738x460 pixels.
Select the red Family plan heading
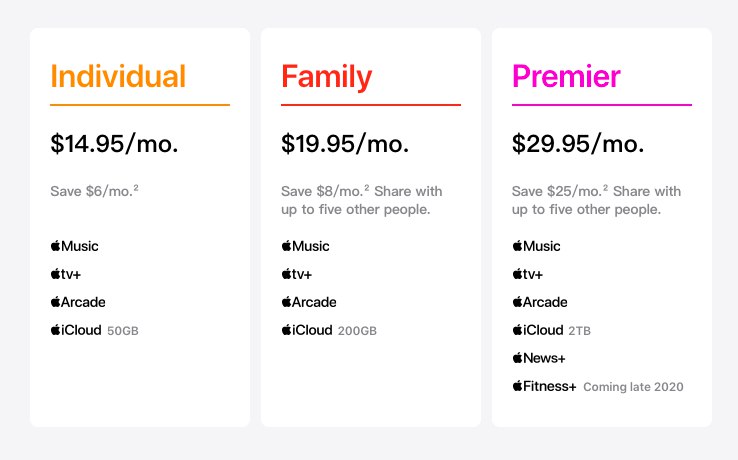(326, 77)
